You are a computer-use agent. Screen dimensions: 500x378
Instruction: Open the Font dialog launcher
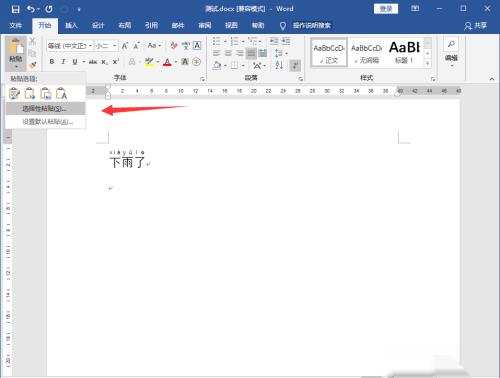(202, 79)
